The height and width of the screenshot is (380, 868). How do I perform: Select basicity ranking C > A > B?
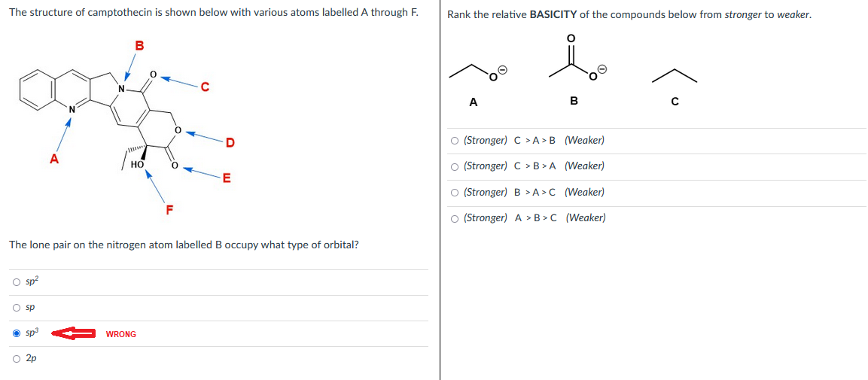click(454, 141)
